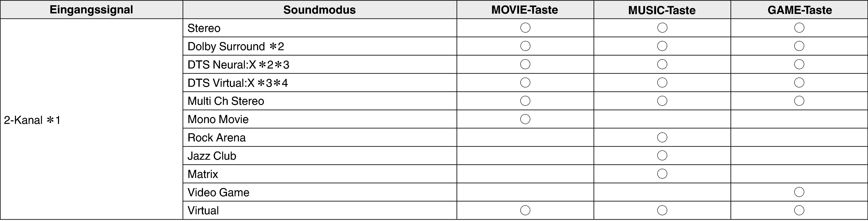Select the Mono Movie circle in MOVIE-Taste

(x=525, y=119)
